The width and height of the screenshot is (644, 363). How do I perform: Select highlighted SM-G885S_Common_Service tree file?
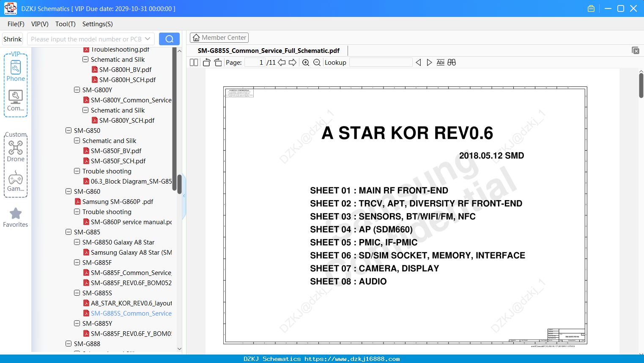click(x=131, y=313)
